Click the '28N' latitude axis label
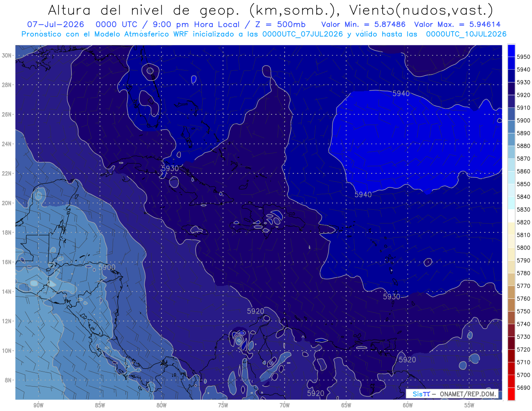The width and height of the screenshot is (532, 411). point(7,85)
